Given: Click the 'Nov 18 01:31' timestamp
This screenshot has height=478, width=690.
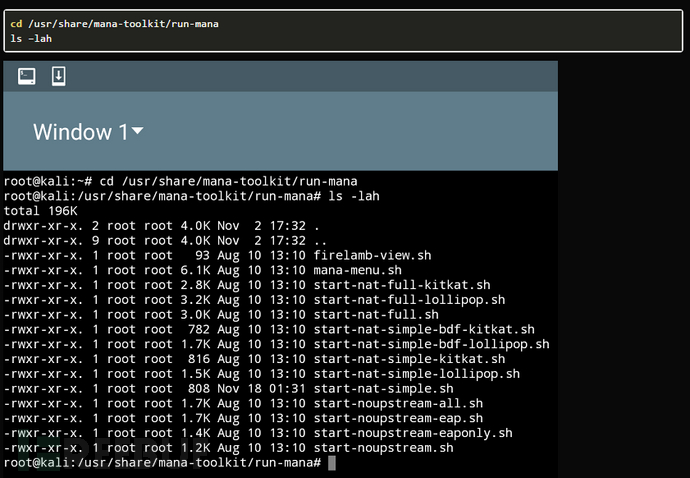Looking at the screenshot, I should 261,389.
